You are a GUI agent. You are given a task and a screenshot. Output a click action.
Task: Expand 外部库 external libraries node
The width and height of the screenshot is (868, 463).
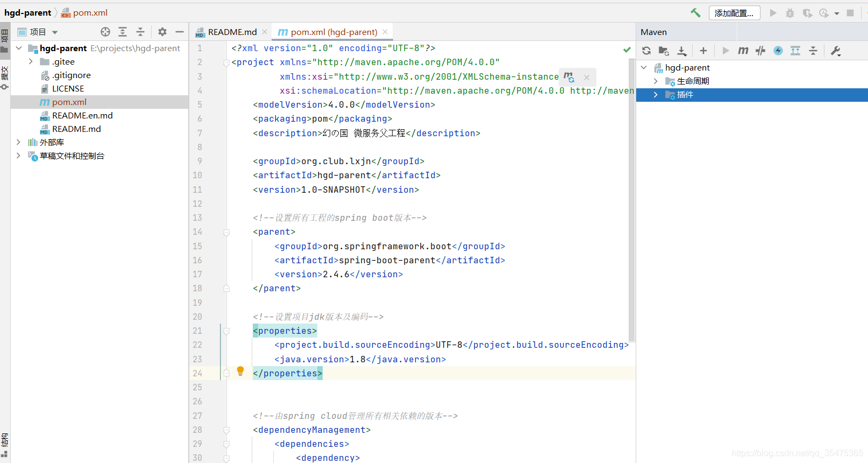19,142
